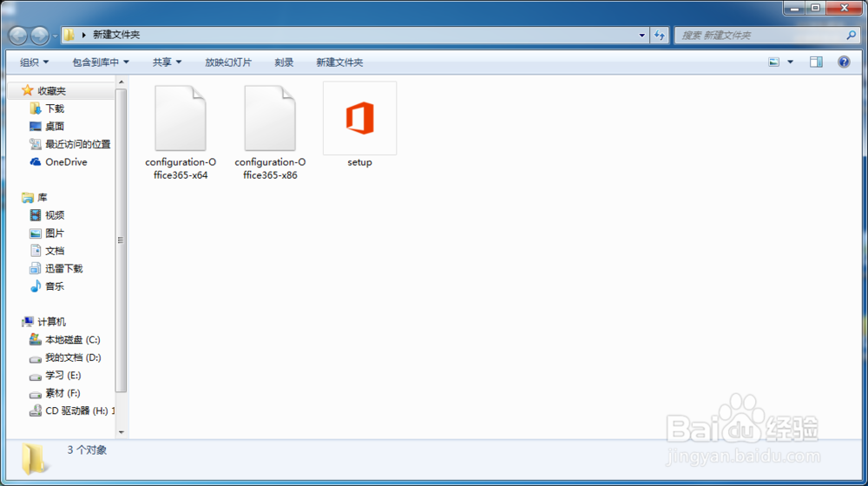
Task: Open 包含到库中 dropdown
Action: (100, 62)
